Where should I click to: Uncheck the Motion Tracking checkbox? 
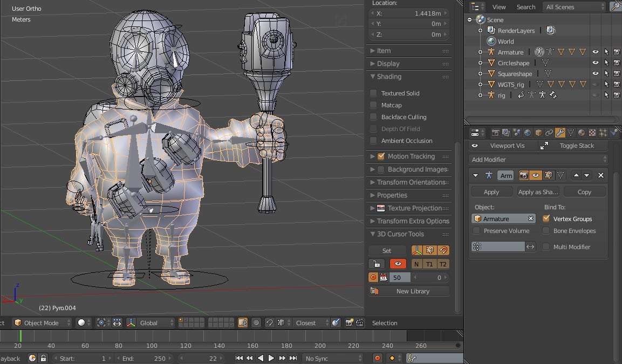coord(381,156)
